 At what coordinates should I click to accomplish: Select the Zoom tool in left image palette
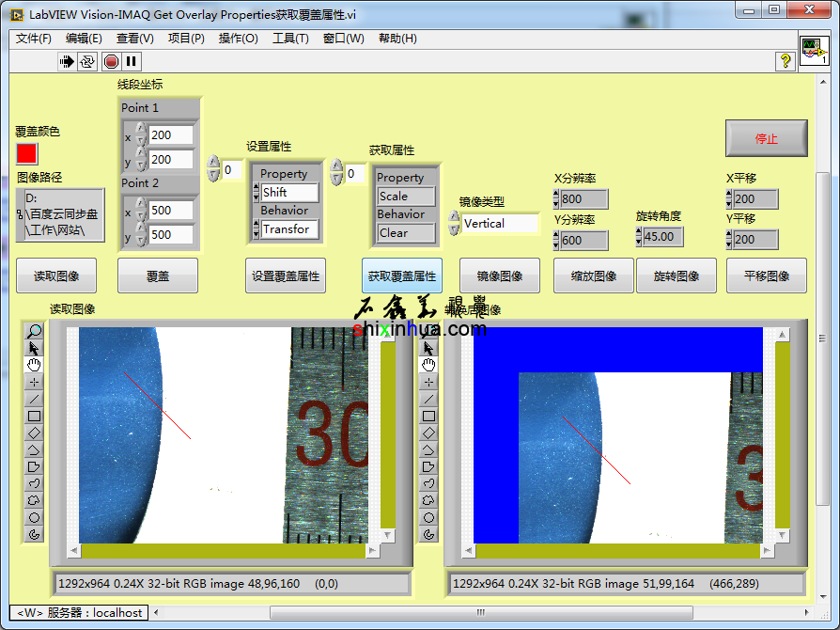pos(34,331)
